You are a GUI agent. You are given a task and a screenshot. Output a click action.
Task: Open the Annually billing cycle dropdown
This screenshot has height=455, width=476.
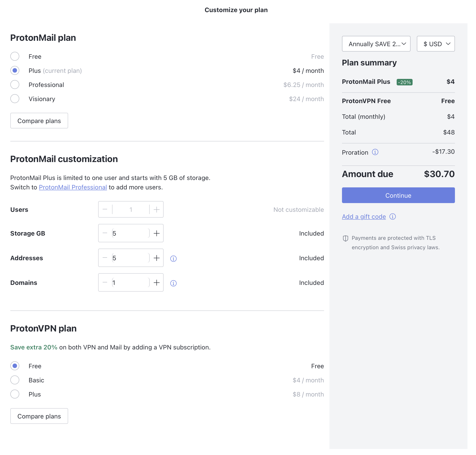[376, 44]
